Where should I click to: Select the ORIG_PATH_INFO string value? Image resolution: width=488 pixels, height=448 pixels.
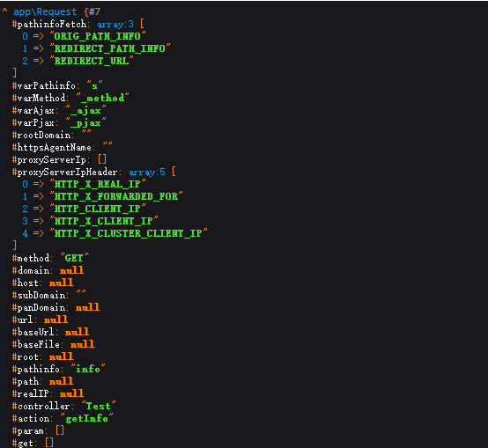tap(98, 36)
